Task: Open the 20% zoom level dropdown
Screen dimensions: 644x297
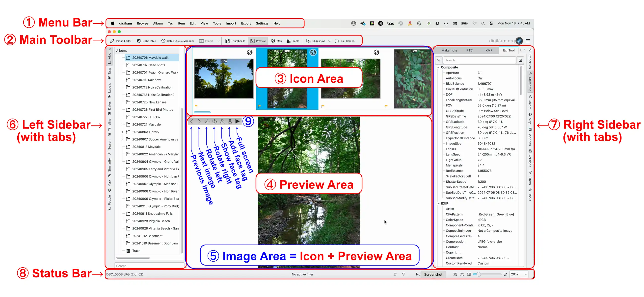Action: click(x=525, y=274)
